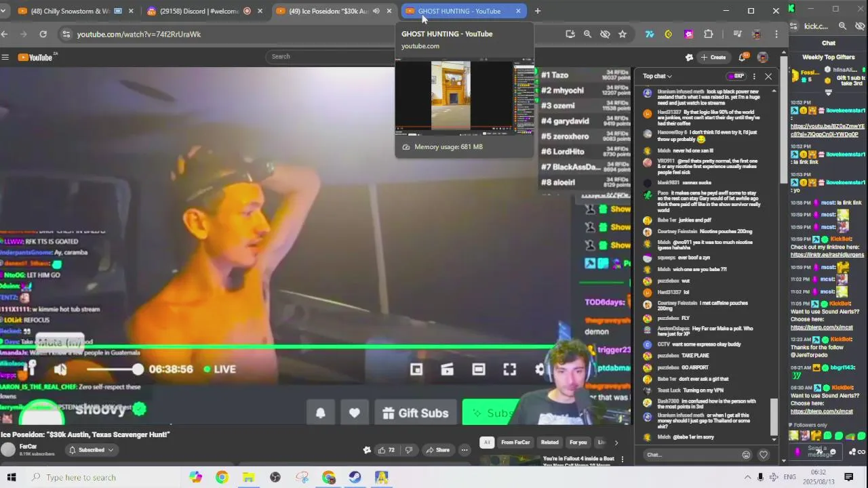Open the Chrome three-dot menu

click(776, 34)
